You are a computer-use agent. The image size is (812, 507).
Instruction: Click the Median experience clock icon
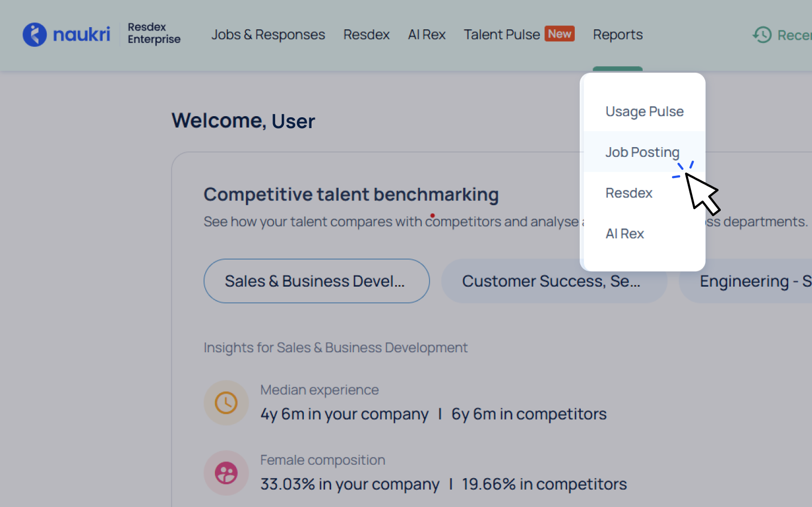pyautogui.click(x=226, y=403)
